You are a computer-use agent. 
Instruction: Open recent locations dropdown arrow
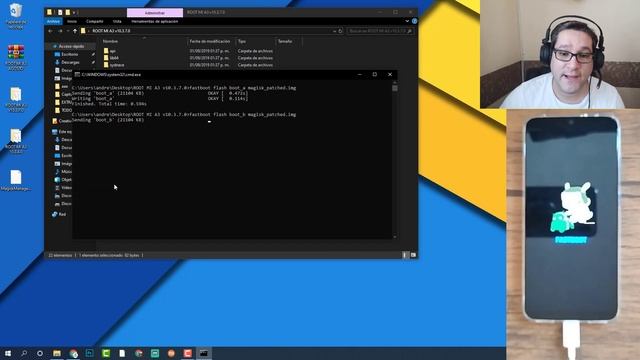[68, 31]
